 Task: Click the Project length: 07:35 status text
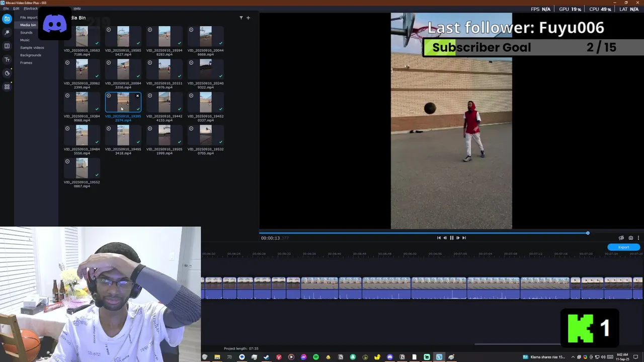click(241, 348)
